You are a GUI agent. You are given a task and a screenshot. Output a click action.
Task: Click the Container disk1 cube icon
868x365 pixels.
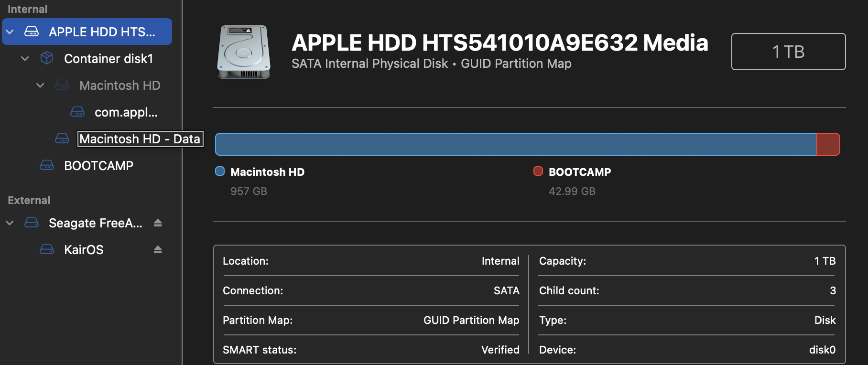tap(47, 58)
